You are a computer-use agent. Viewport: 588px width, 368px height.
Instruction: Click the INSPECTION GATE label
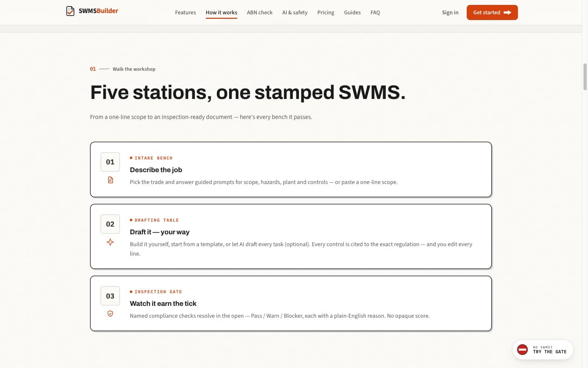click(158, 292)
